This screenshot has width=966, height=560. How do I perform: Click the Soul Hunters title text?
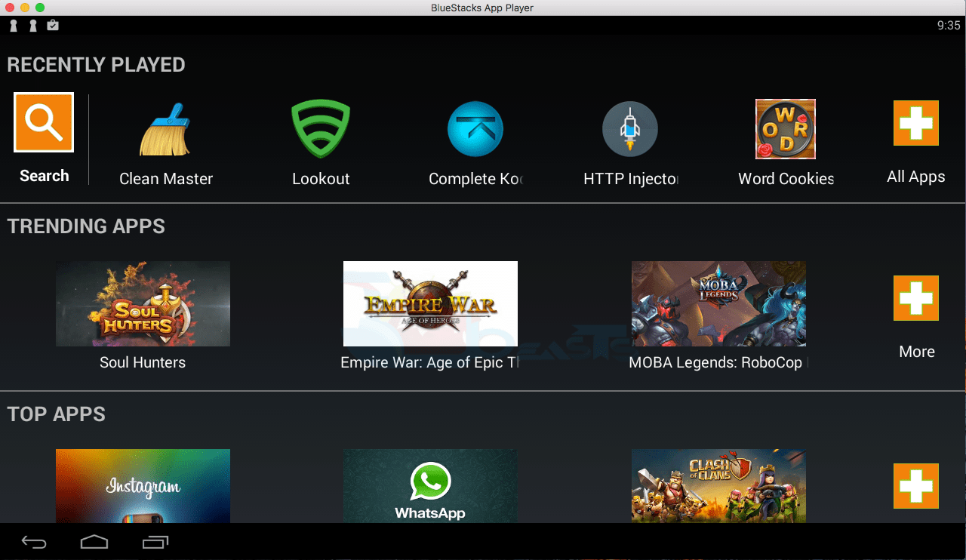(143, 362)
